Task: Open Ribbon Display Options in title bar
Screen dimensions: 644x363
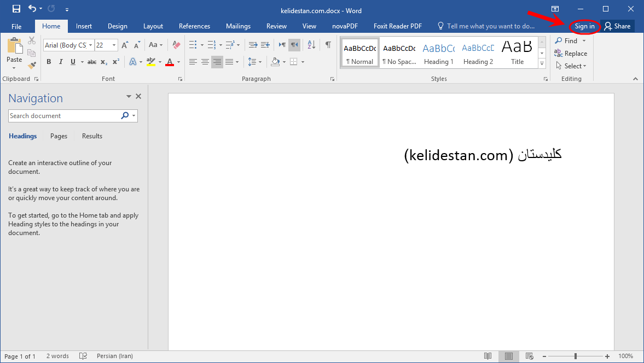Action: coord(555,9)
